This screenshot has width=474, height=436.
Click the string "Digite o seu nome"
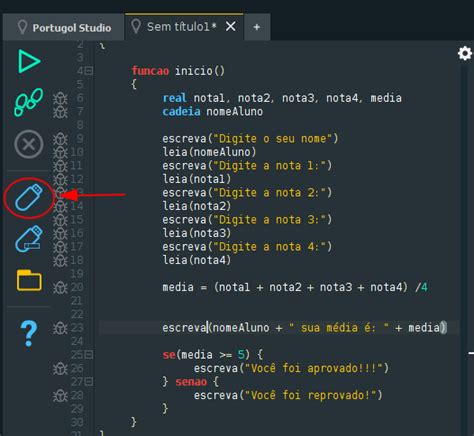click(273, 138)
